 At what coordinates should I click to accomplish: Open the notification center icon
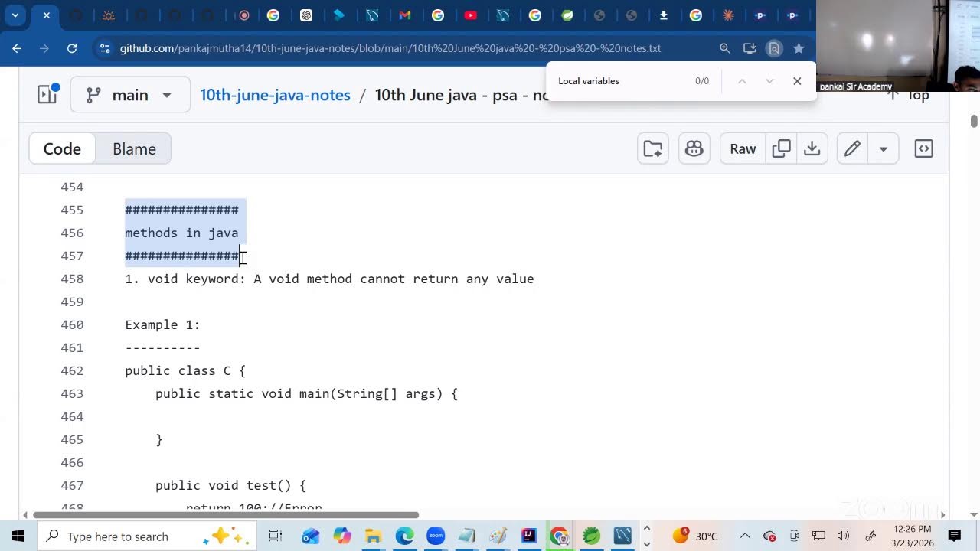(955, 536)
